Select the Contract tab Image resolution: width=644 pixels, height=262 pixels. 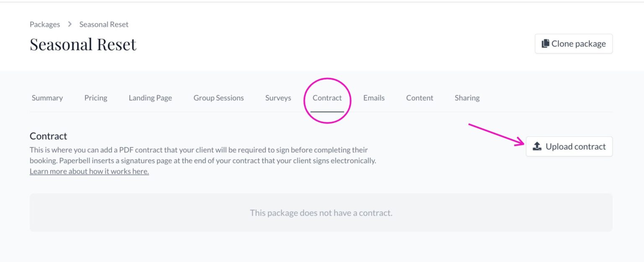coord(327,98)
